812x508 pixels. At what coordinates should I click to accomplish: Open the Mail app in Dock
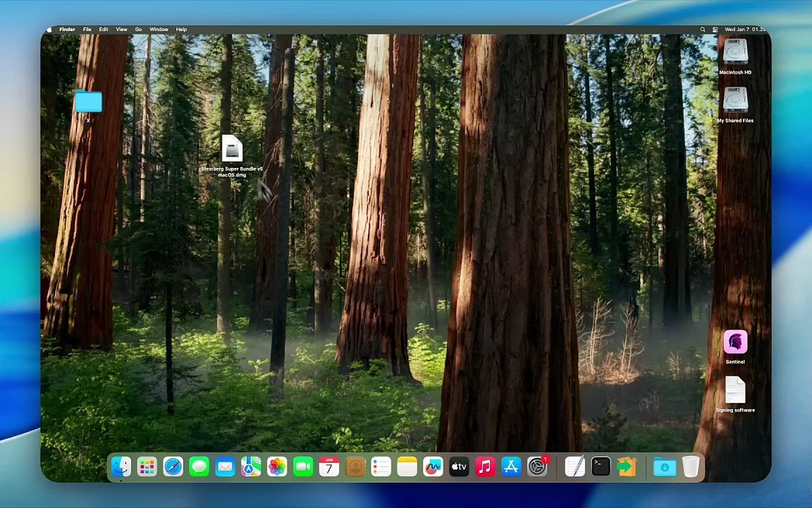(x=226, y=466)
